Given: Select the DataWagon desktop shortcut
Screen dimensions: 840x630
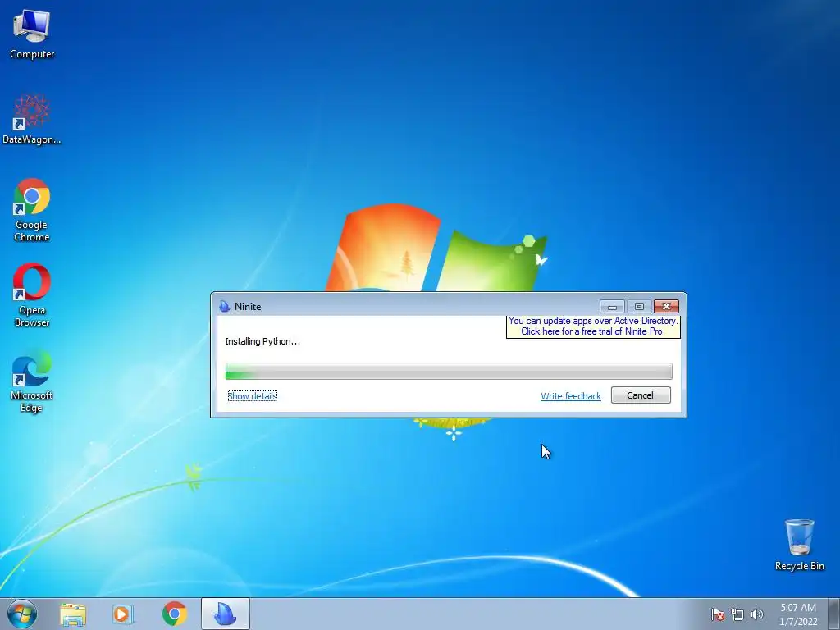Looking at the screenshot, I should pos(32,119).
